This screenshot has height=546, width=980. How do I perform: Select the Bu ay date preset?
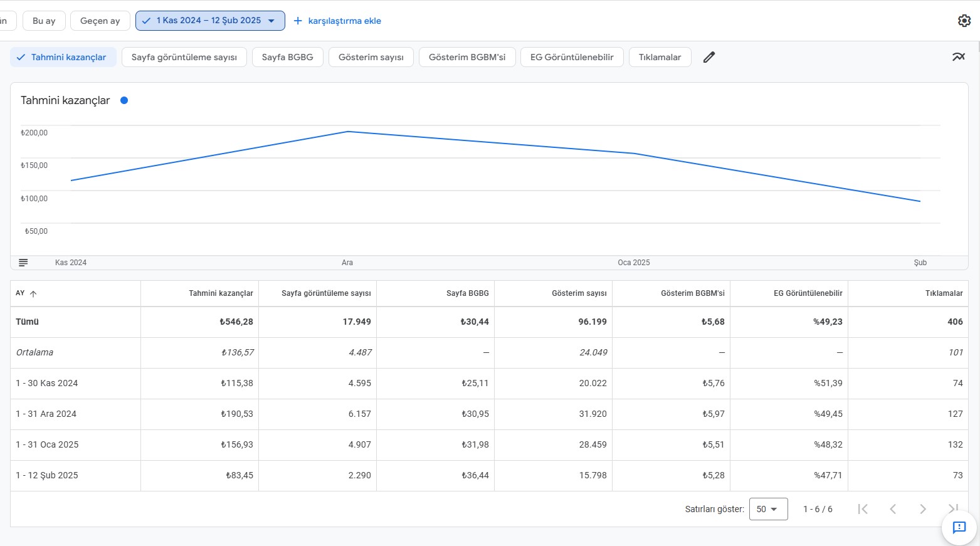coord(44,21)
